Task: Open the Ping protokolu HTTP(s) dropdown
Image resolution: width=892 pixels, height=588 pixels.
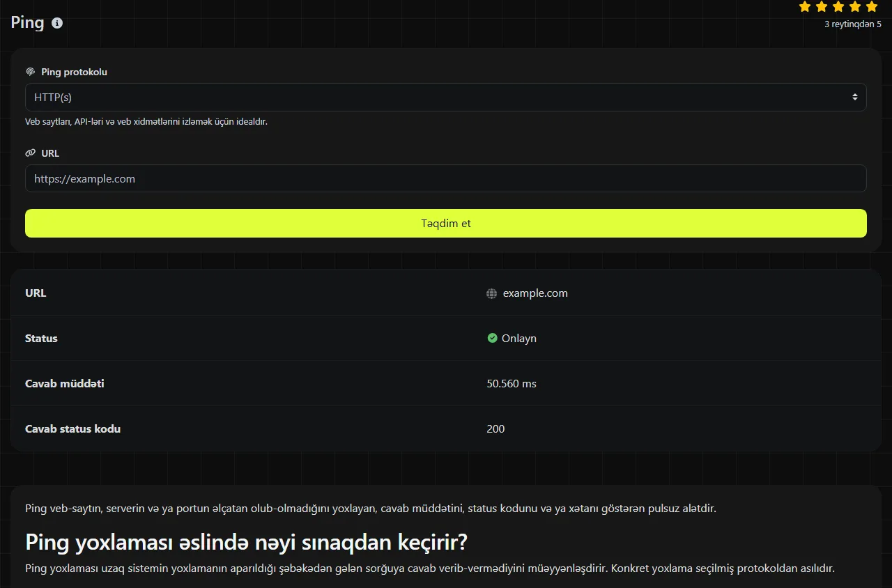Action: point(446,98)
